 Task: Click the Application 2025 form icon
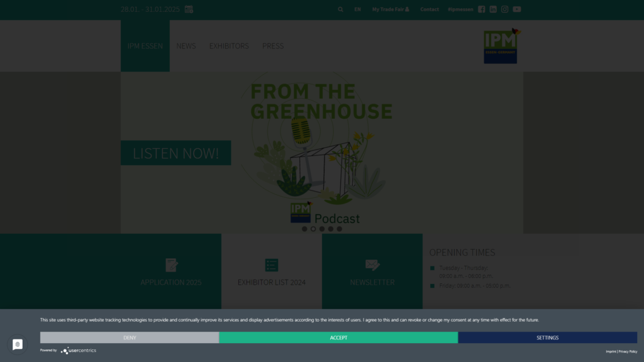171,265
